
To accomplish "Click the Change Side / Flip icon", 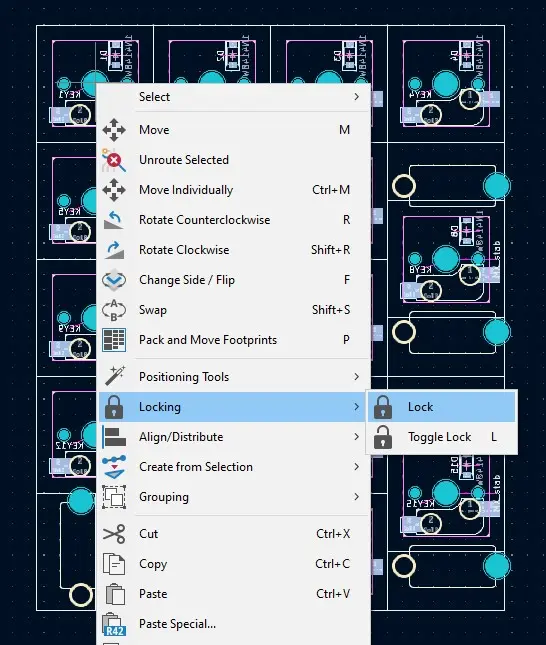I will 114,280.
